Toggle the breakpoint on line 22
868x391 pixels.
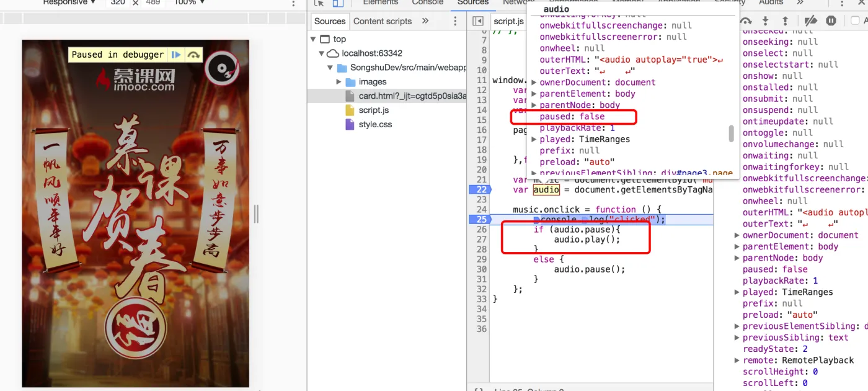point(479,189)
